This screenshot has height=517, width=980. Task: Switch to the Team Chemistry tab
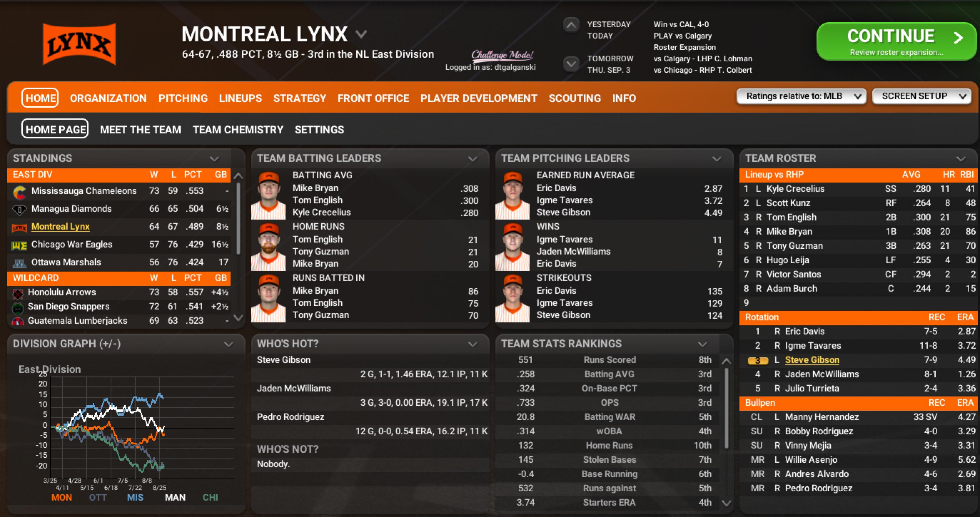238,130
